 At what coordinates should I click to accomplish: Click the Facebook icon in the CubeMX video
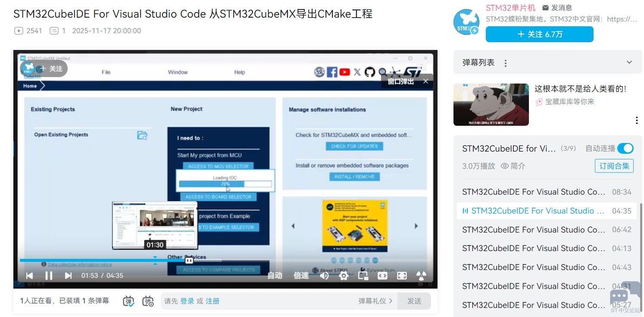[x=332, y=72]
